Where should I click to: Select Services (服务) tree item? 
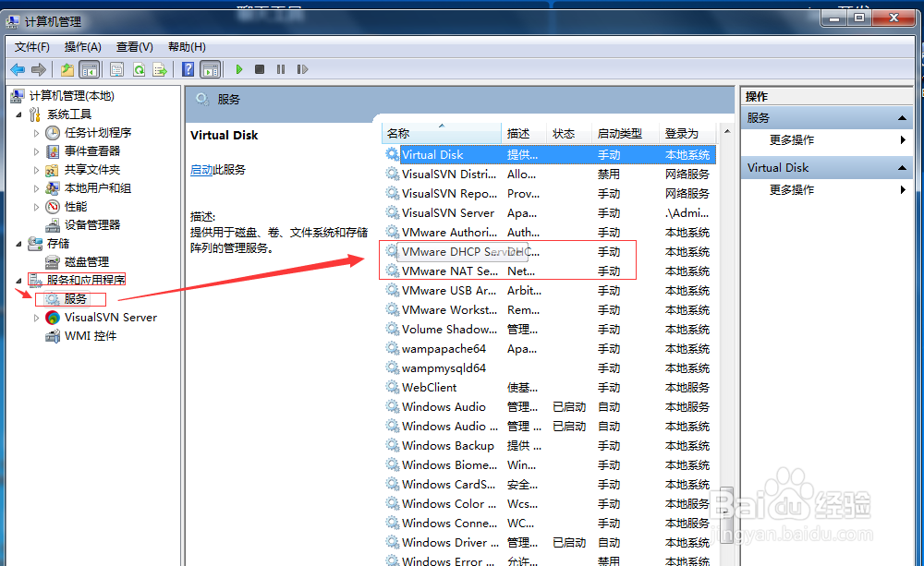click(x=76, y=299)
